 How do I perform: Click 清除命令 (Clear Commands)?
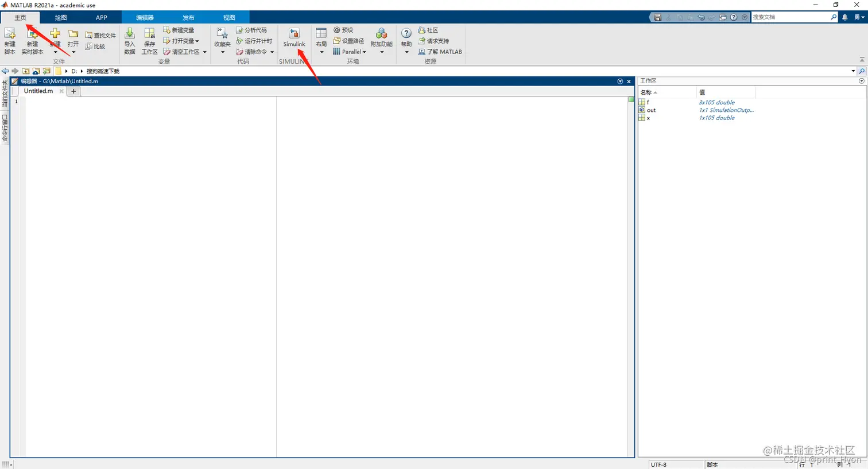pos(251,52)
